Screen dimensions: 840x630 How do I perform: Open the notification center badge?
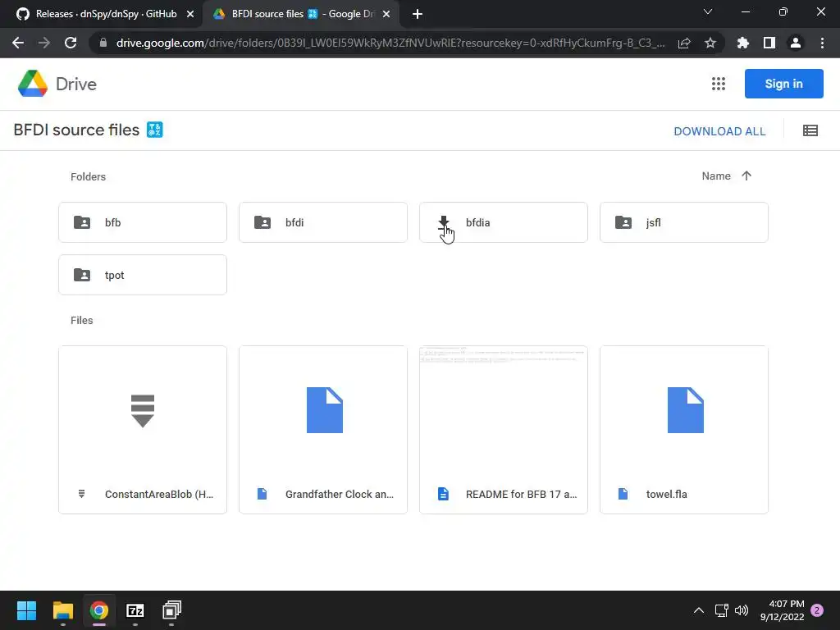click(x=817, y=610)
